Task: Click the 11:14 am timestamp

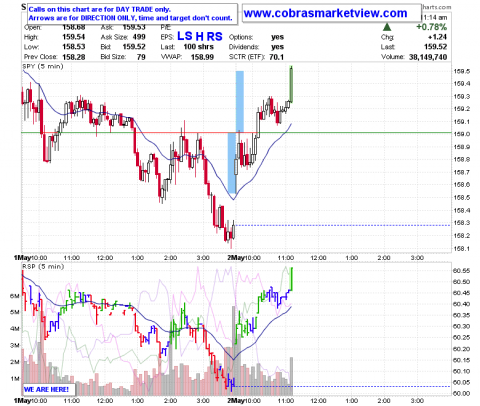Action: [434, 17]
